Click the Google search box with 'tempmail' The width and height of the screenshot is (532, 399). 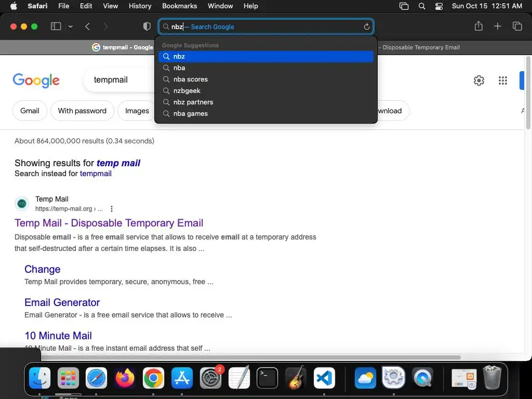point(119,79)
